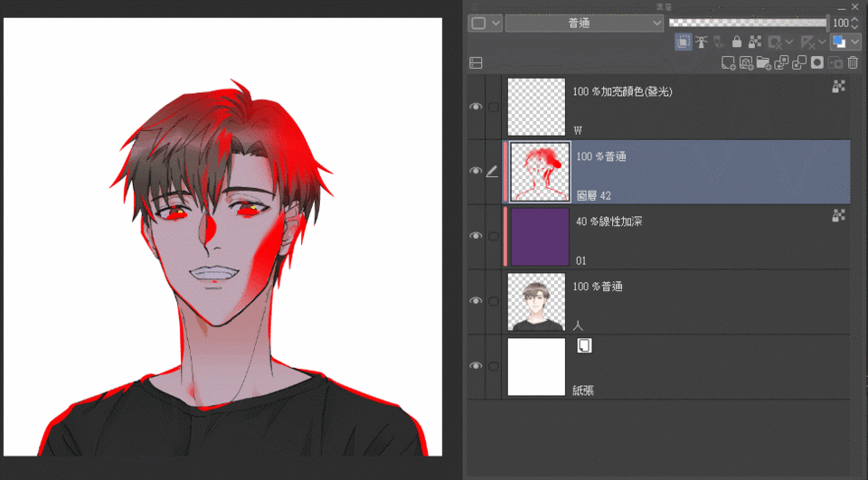868x480 pixels.
Task: Click Lock Transparent Pixels icon
Action: pyautogui.click(x=754, y=42)
